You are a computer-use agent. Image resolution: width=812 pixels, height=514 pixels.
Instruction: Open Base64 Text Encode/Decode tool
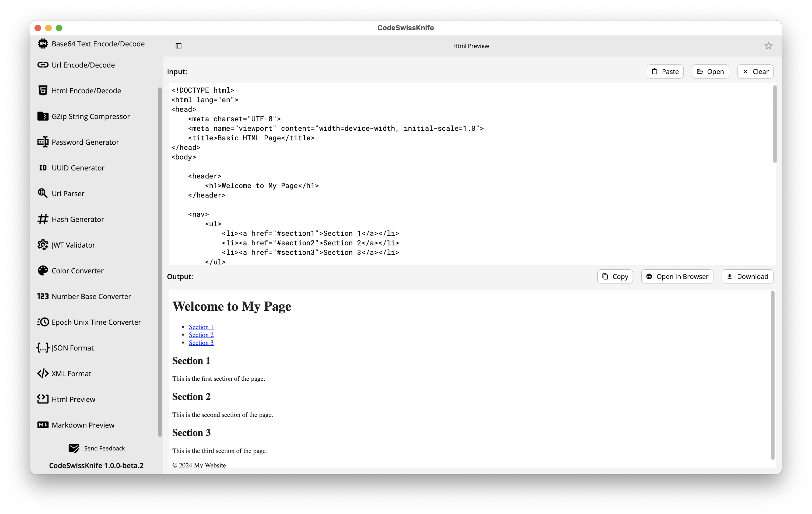[x=98, y=44]
